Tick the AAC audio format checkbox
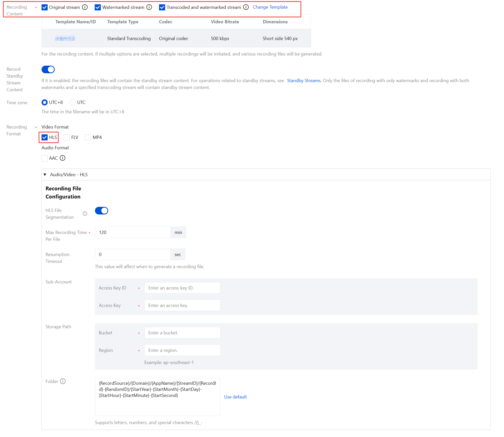Viewport: 504px width, 437px height. point(45,158)
